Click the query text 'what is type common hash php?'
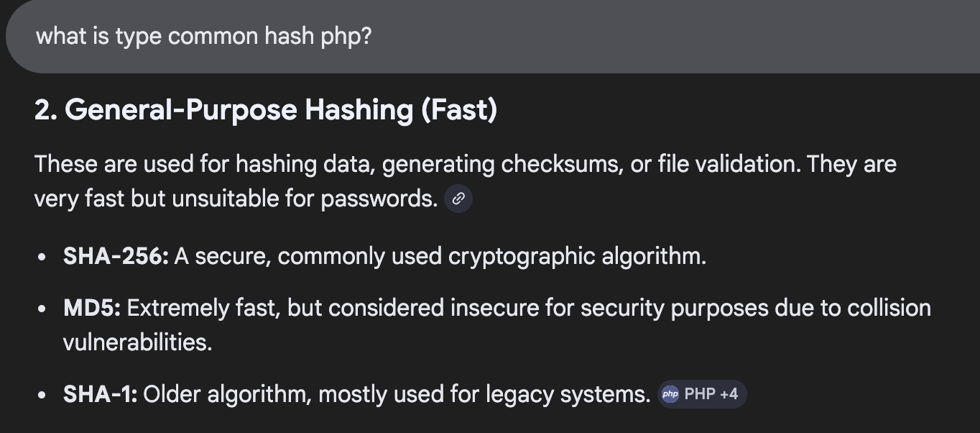The width and height of the screenshot is (980, 433). coord(203,35)
